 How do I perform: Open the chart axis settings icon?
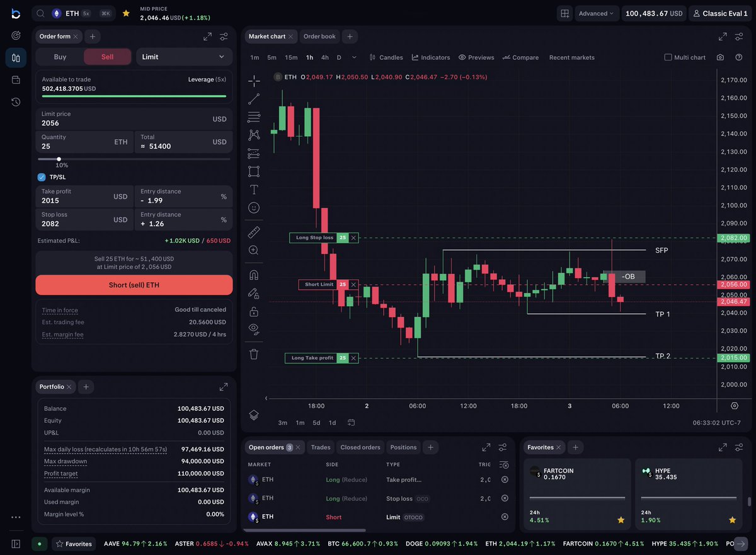click(735, 406)
